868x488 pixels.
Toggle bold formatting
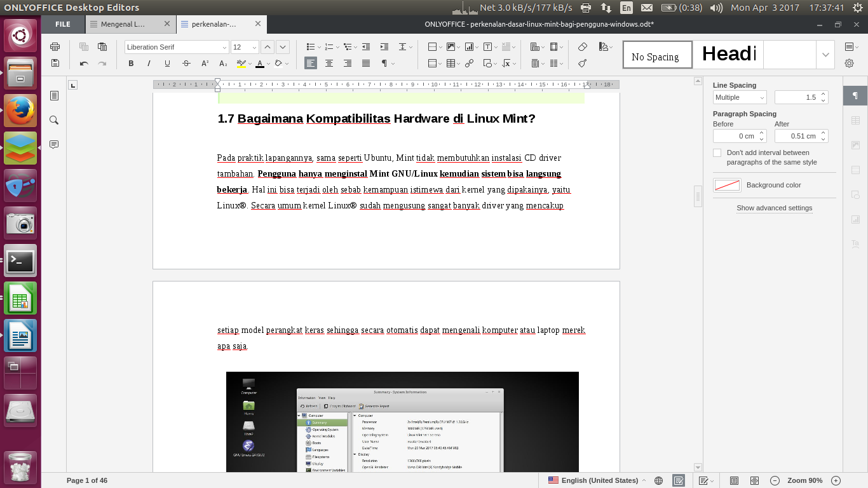(x=131, y=63)
